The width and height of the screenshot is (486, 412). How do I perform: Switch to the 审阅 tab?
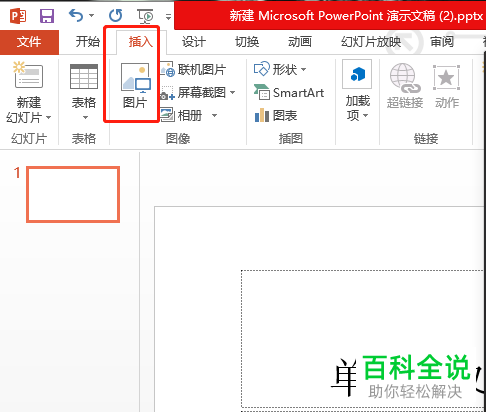(x=442, y=42)
